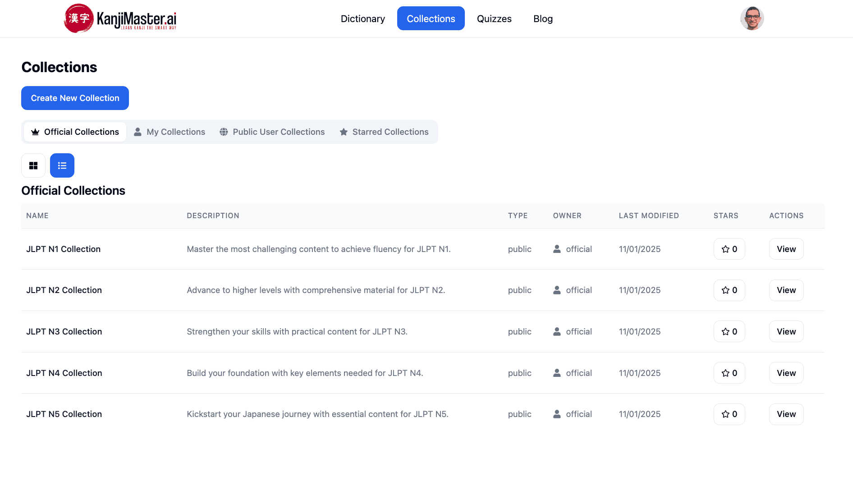
Task: Show Public User Collections tab
Action: point(272,132)
